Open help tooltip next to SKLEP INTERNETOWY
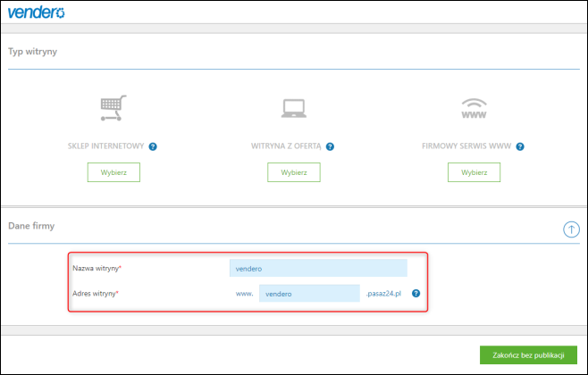 click(153, 146)
